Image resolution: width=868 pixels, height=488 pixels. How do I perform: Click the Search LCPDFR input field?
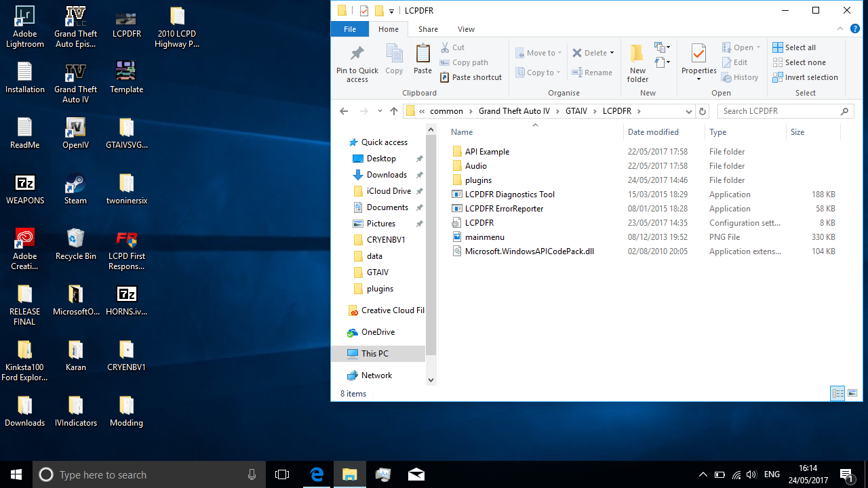pyautogui.click(x=778, y=111)
